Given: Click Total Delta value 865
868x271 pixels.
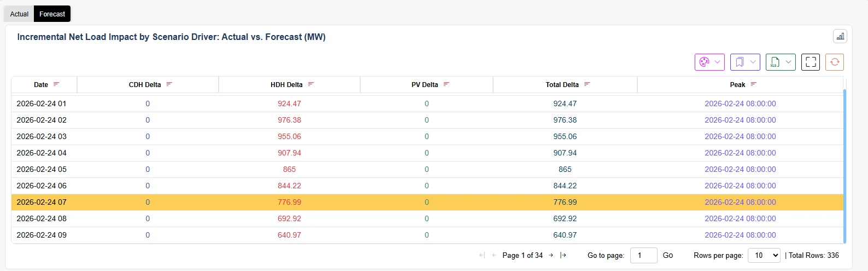Looking at the screenshot, I should [x=565, y=169].
